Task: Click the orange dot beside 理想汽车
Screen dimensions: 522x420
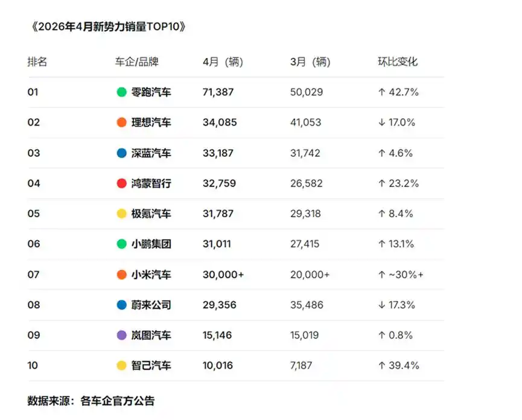Action: click(121, 122)
